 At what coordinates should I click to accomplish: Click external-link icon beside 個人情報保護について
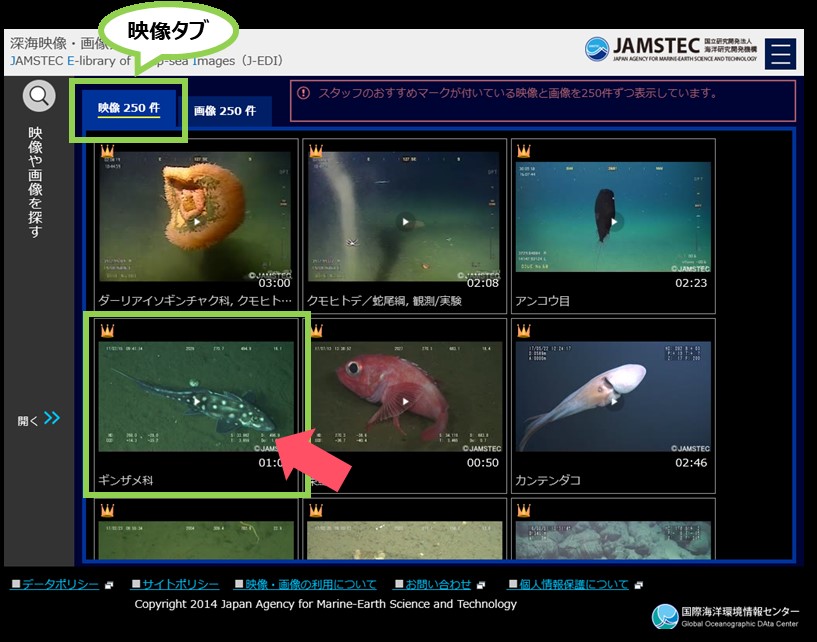[x=639, y=585]
